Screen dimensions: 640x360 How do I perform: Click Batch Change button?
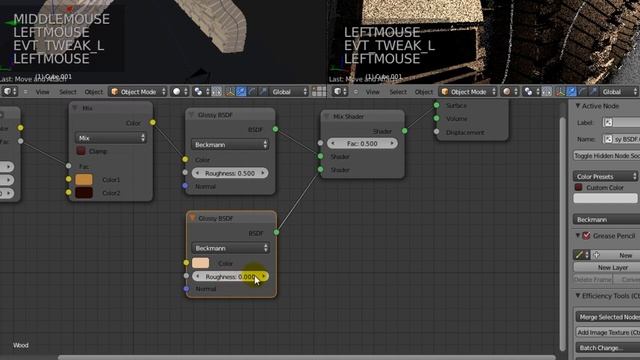click(x=608, y=348)
